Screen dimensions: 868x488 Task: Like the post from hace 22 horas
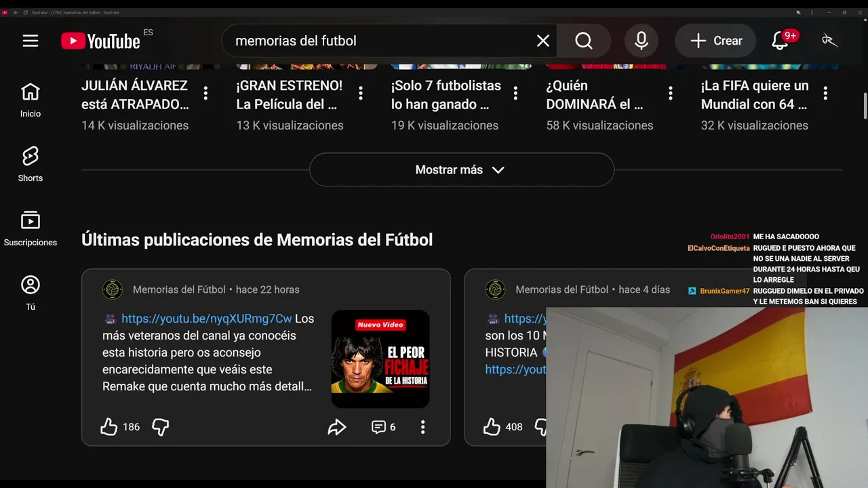pyautogui.click(x=109, y=426)
